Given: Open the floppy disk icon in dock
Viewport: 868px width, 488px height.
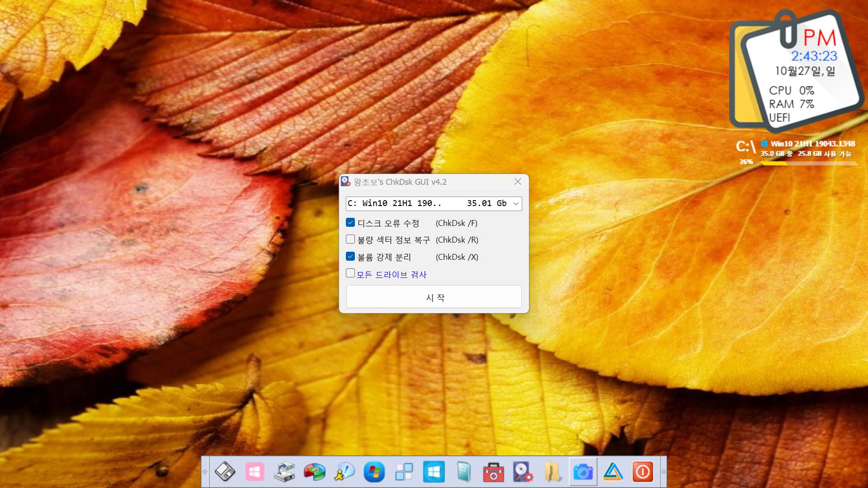Looking at the screenshot, I should click(225, 472).
